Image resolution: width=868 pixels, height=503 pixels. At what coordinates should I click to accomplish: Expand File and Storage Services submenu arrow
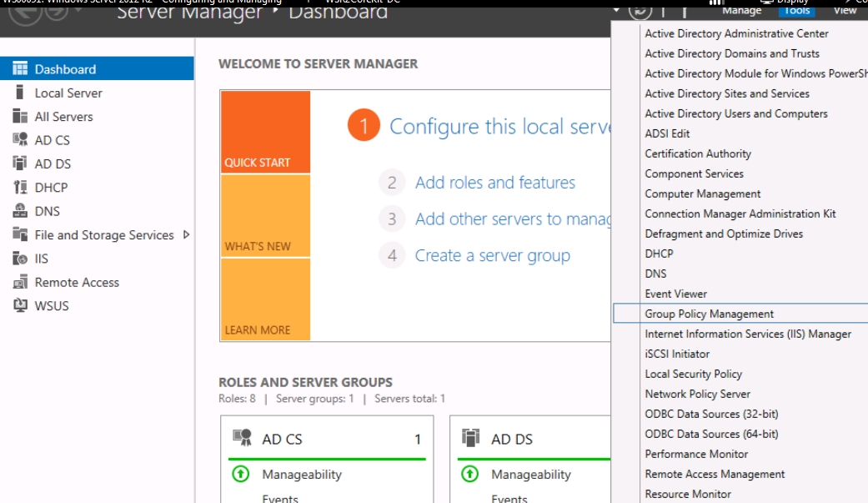click(187, 235)
